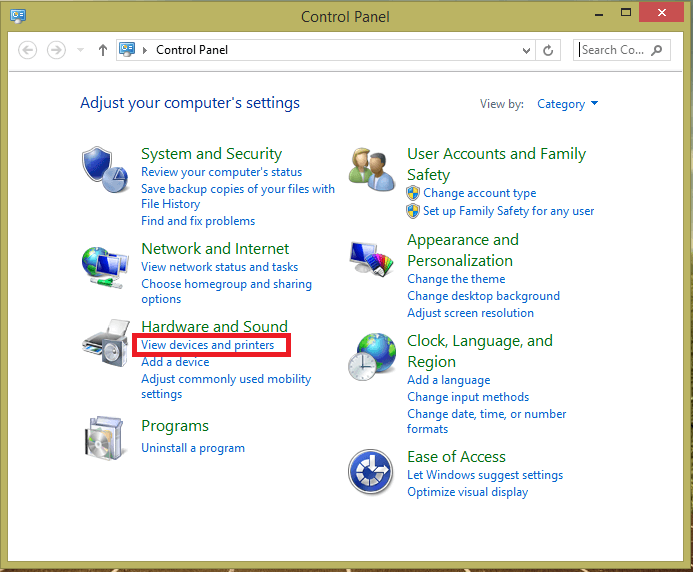This screenshot has width=693, height=572.
Task: Click Add a language link
Action: point(449,380)
